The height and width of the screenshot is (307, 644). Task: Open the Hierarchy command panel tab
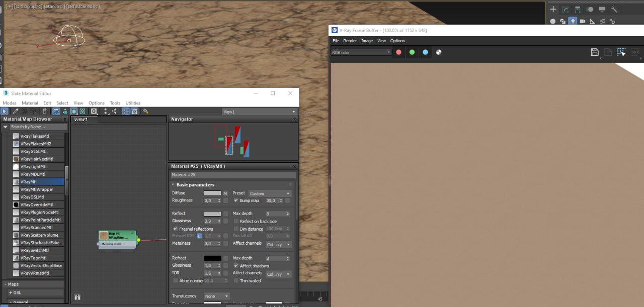[578, 9]
